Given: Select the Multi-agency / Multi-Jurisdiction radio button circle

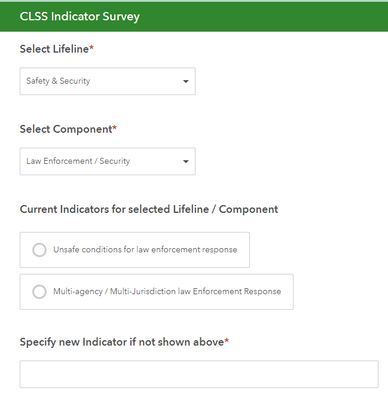Looking at the screenshot, I should click(39, 292).
